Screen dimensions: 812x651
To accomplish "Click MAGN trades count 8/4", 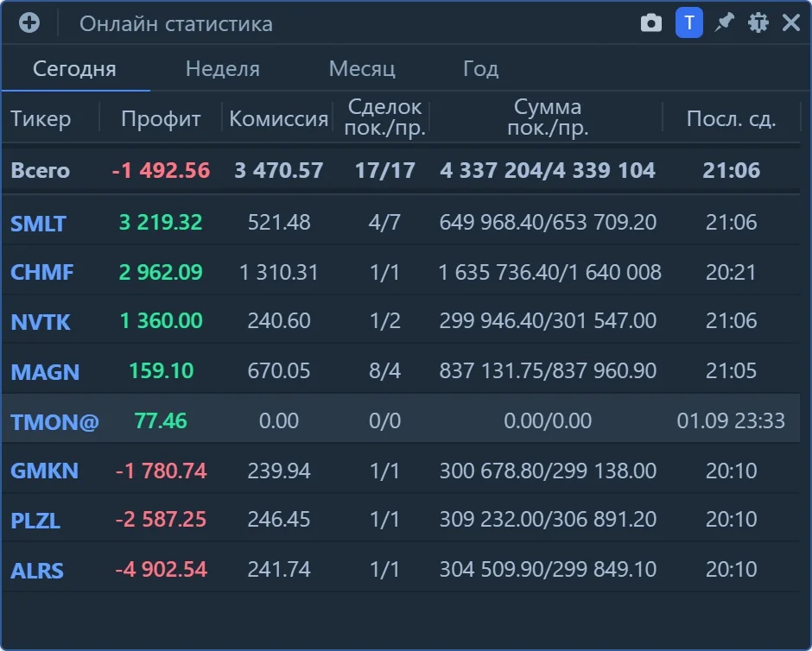I will click(384, 370).
